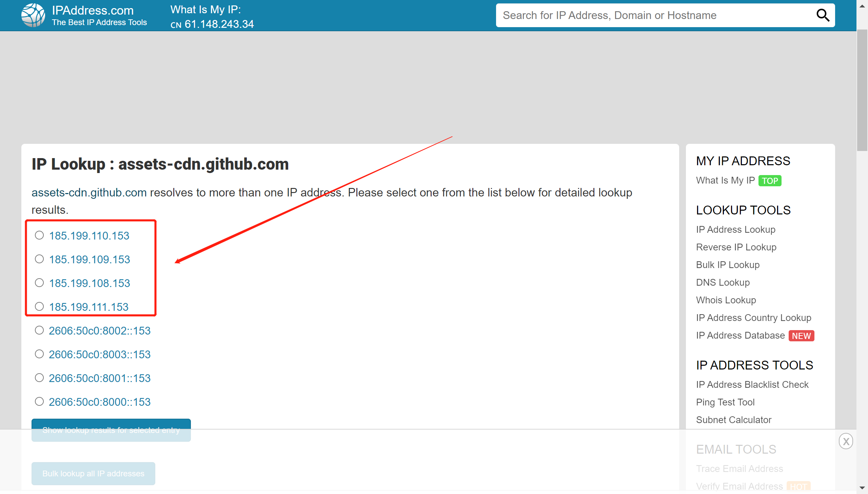This screenshot has width=868, height=494.
Task: Open the 2606:50c0:8003::153 address link
Action: [100, 355]
